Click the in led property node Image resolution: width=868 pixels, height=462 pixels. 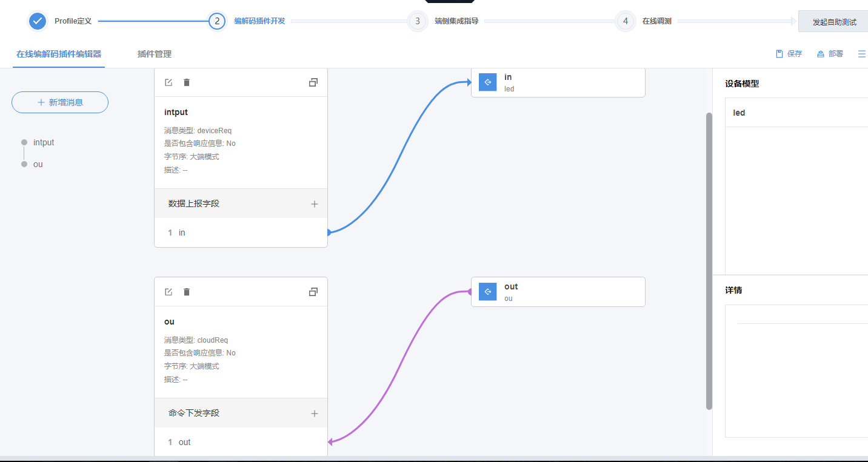coord(558,82)
